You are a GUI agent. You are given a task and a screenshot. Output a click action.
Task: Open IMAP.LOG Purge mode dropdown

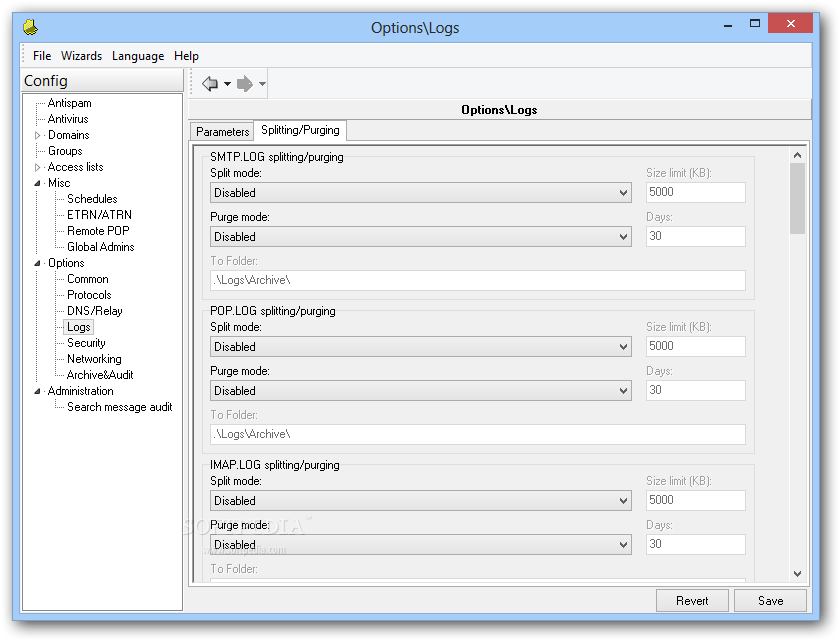(x=421, y=545)
